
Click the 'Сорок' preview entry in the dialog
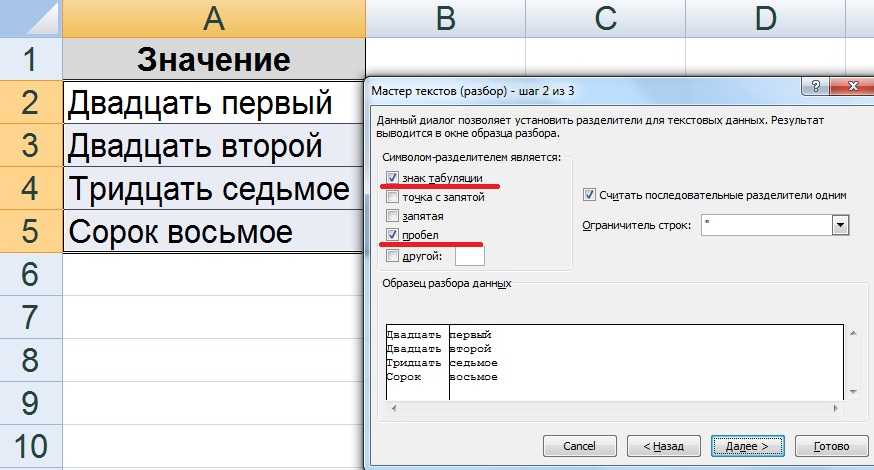click(404, 377)
